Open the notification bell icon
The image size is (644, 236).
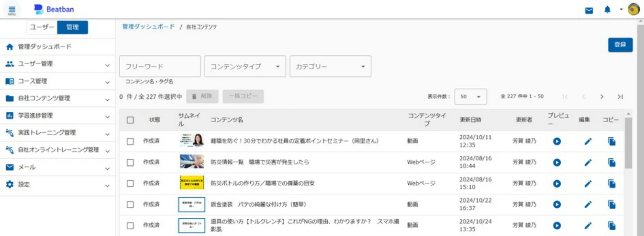[x=607, y=10]
